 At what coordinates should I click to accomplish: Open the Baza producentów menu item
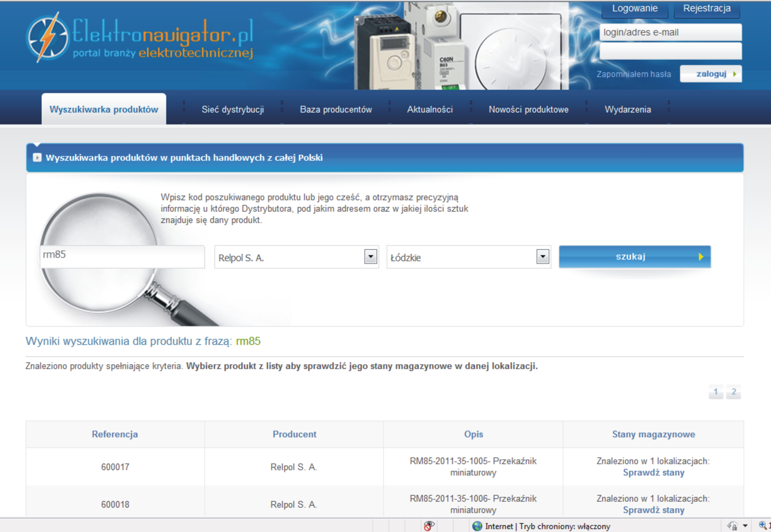[x=336, y=109]
